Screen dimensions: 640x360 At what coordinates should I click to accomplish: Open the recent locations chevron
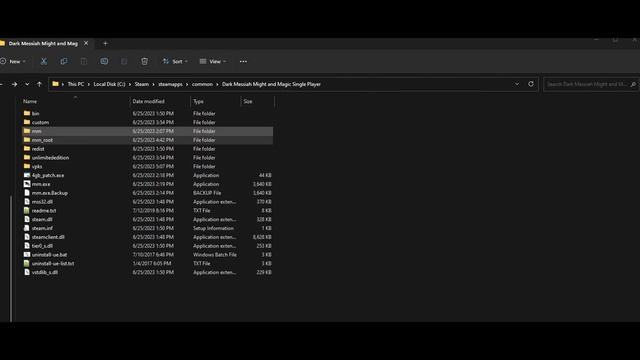click(27, 84)
